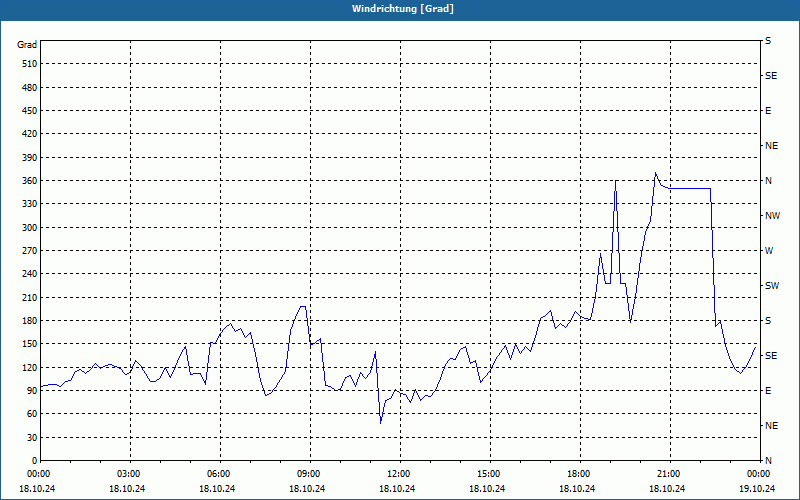Click the 150 y-axis value
The image size is (800, 500).
point(30,344)
